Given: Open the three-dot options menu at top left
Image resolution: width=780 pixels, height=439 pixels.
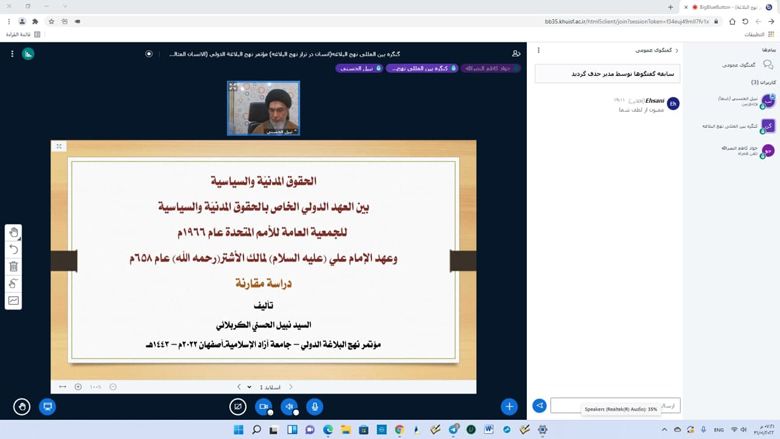Looking at the screenshot, I should tap(12, 54).
